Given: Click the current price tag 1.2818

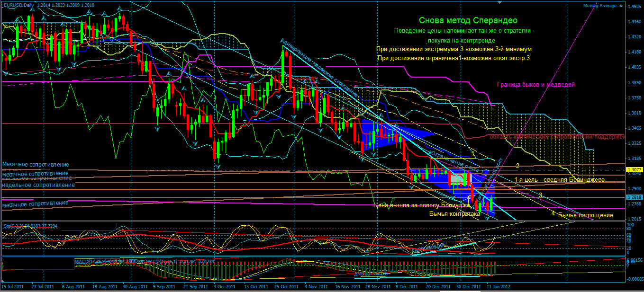Looking at the screenshot, I should tap(634, 197).
